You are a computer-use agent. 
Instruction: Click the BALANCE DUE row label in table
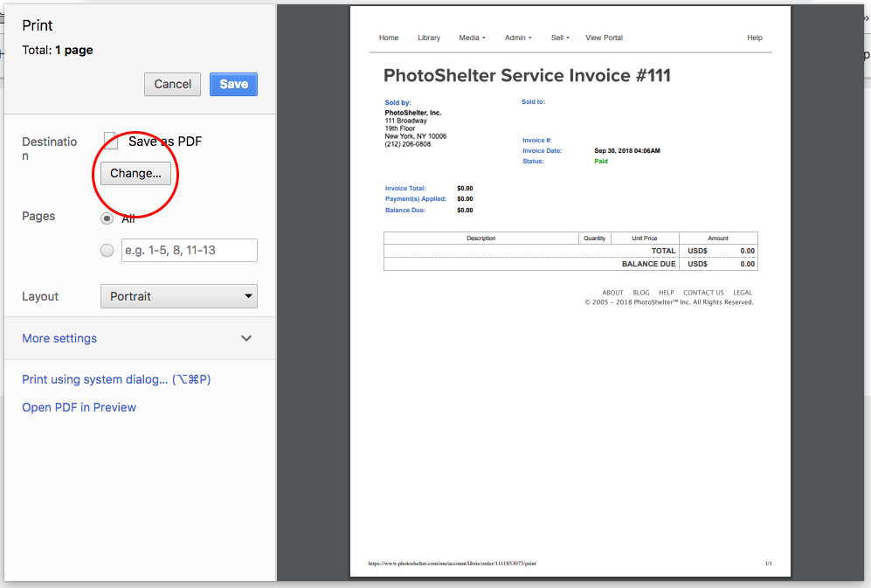pos(649,264)
